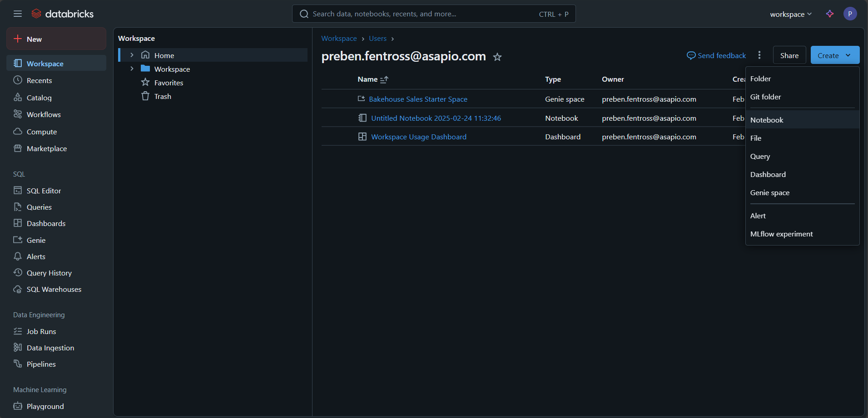The height and width of the screenshot is (418, 868).
Task: Expand the Home tree node
Action: [x=132, y=55]
